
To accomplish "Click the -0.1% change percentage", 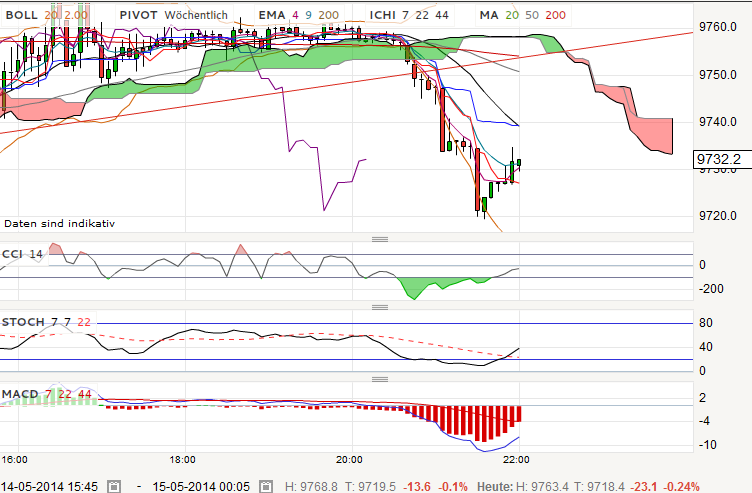I will coord(453,487).
